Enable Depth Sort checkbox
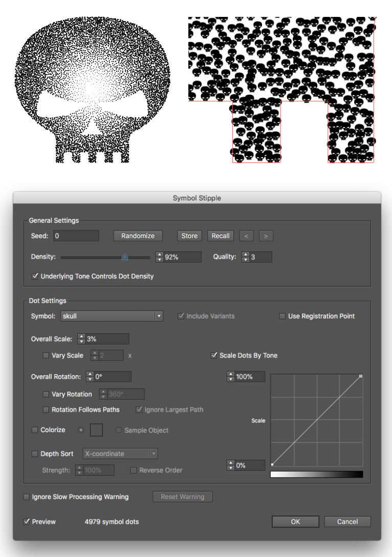Viewport: 392px width, 557px height. click(x=35, y=454)
